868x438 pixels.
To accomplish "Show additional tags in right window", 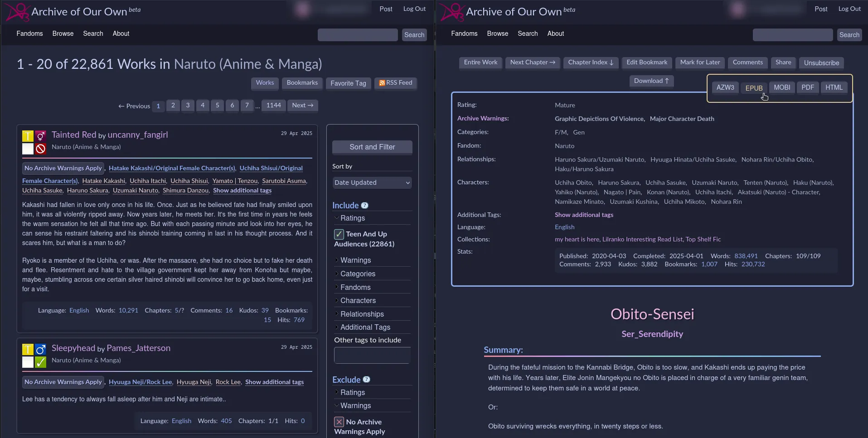I will (x=584, y=215).
